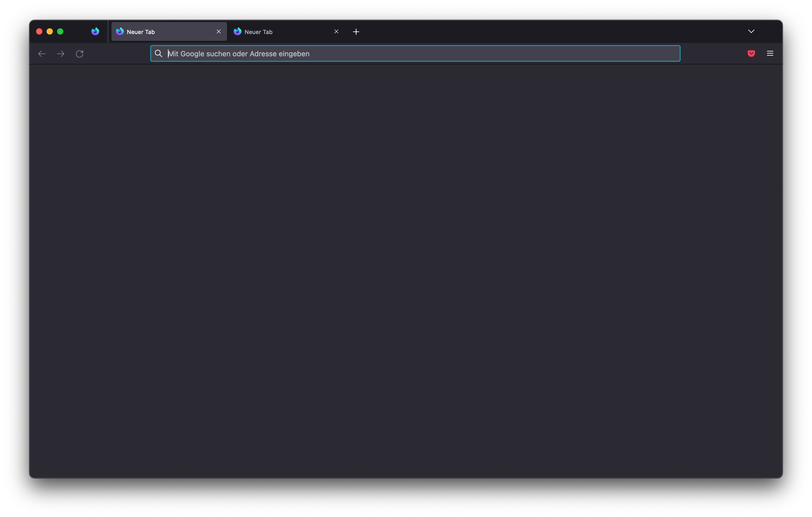Viewport: 812px width, 517px height.
Task: Select the first Neuer Tab tab
Action: point(169,32)
